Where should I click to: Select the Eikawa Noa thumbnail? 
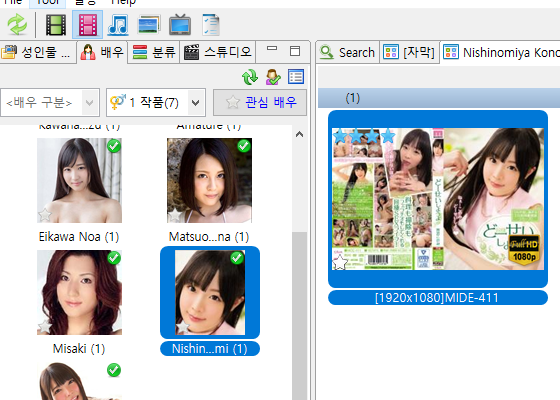pos(79,180)
